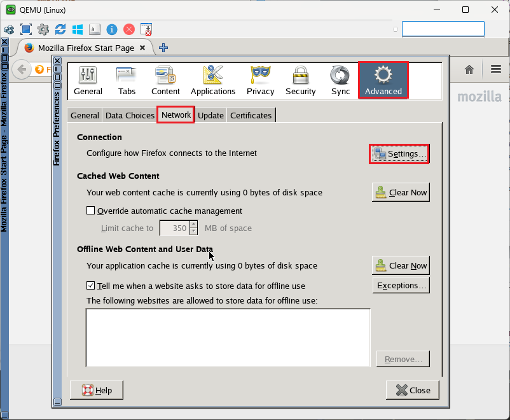Click the QEMU settings gear icon
This screenshot has width=510, height=420.
[43, 29]
